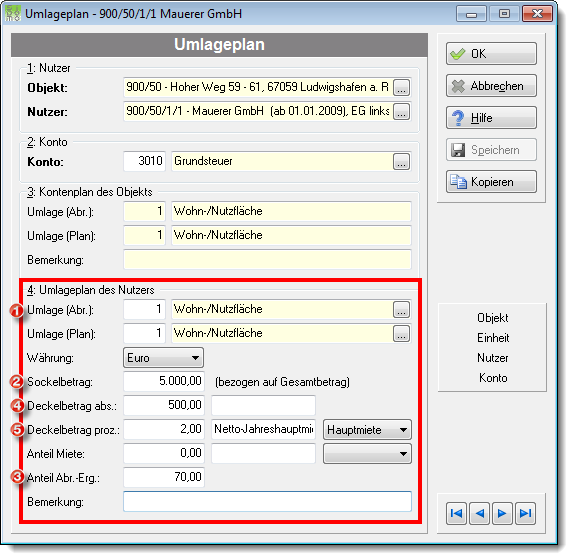The width and height of the screenshot is (573, 560).
Task: Open Umlage (Plan) Nutzer lookup button
Action: point(401,334)
